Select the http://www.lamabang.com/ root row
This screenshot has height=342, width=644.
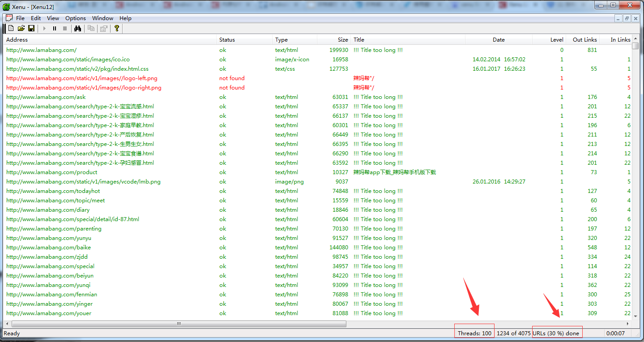click(318, 50)
